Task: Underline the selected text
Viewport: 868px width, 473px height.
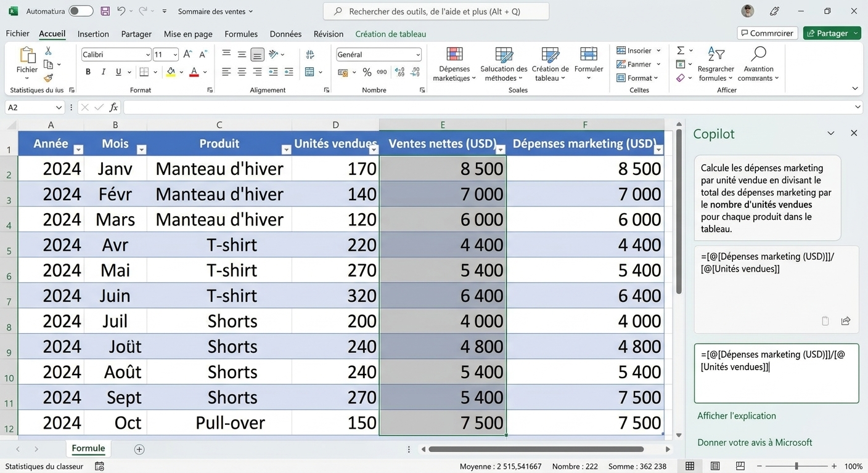Action: [118, 72]
